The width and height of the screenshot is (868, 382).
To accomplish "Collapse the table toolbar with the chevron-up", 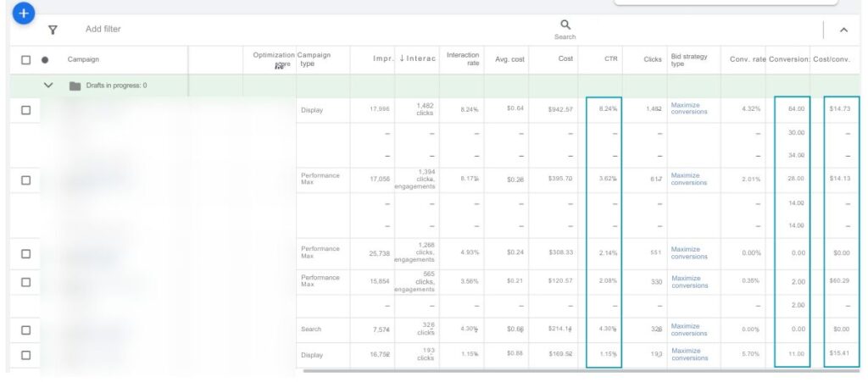I will tap(843, 30).
